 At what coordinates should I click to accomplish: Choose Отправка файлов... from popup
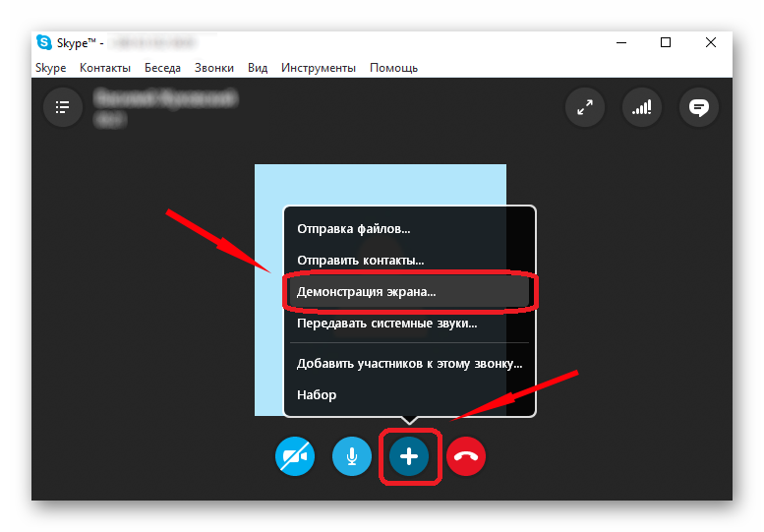[x=409, y=229]
